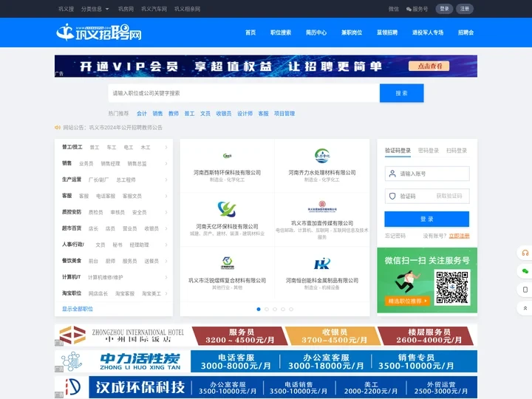
Task: Open the teacher recruitment announcement text
Action: point(126,128)
